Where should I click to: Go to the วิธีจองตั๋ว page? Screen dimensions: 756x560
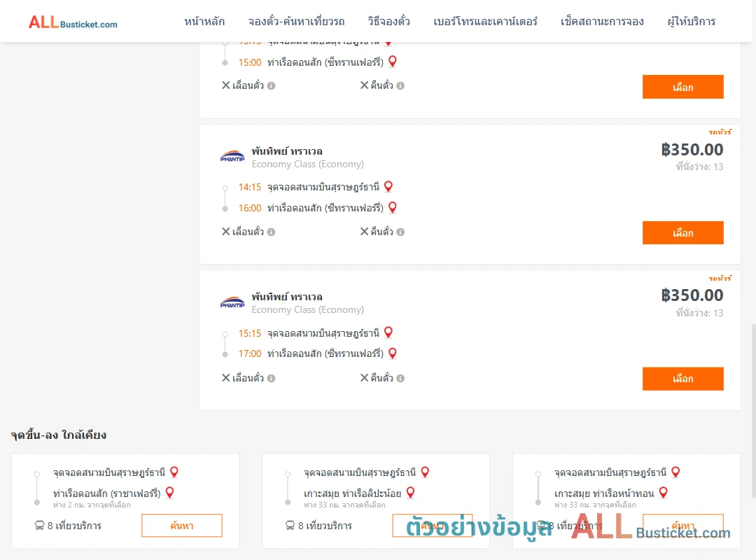point(388,21)
